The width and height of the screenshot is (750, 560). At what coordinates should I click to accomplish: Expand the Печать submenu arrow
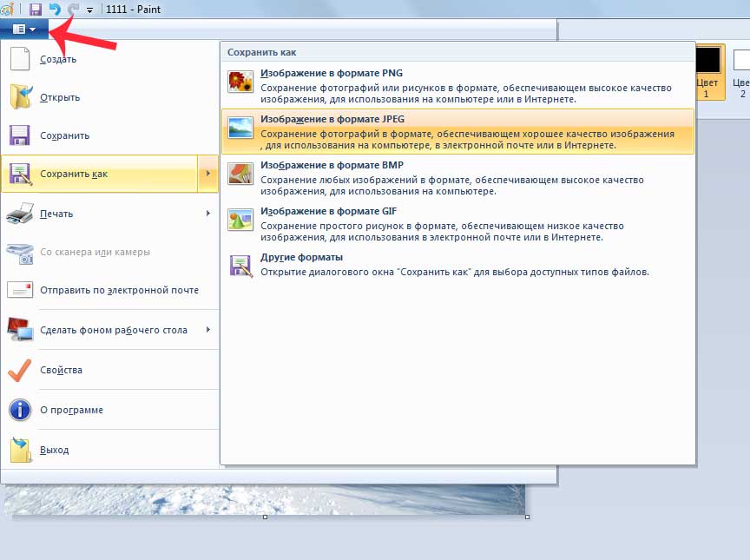[207, 214]
